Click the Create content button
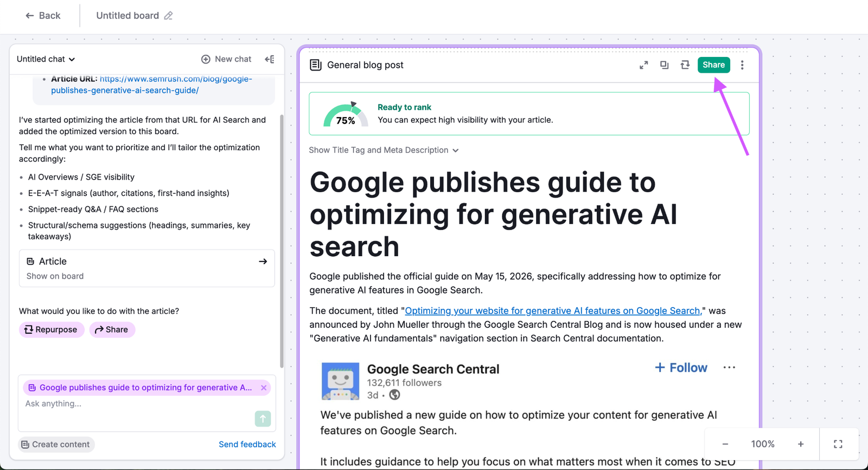Screen dimensions: 868x470 pyautogui.click(x=56, y=444)
